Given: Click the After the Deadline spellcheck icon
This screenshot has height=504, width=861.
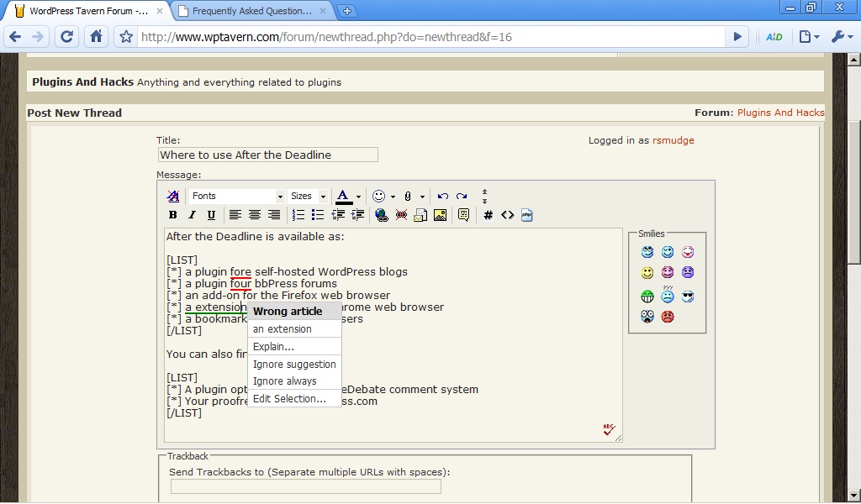Looking at the screenshot, I should tap(609, 430).
